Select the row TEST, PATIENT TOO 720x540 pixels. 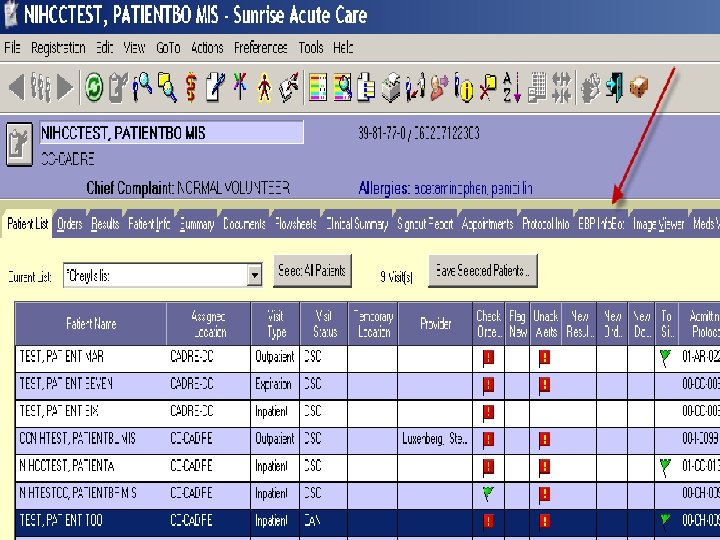(367, 521)
